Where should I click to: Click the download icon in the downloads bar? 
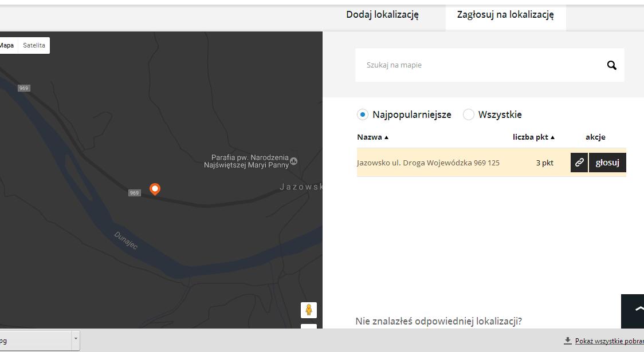pos(567,341)
